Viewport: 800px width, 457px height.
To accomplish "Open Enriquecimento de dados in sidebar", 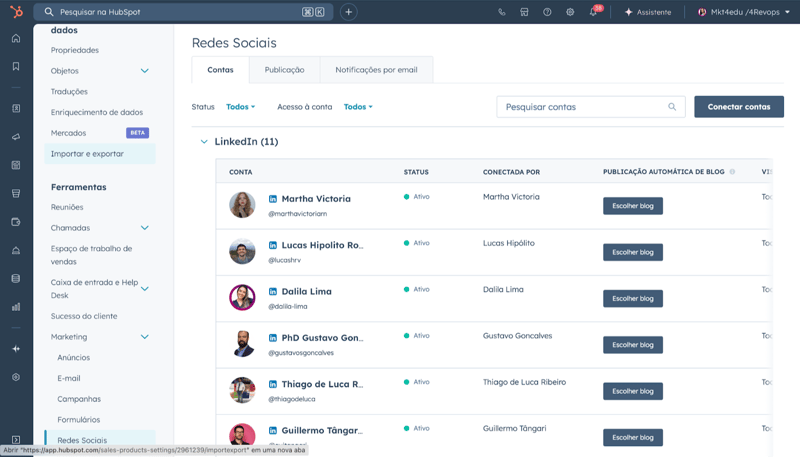I will [x=97, y=112].
